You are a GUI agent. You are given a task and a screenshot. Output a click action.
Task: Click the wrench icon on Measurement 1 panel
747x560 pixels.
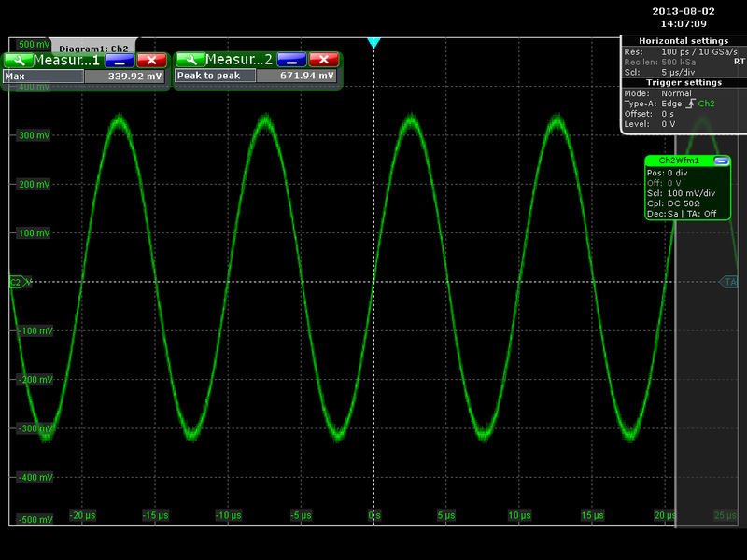click(17, 59)
